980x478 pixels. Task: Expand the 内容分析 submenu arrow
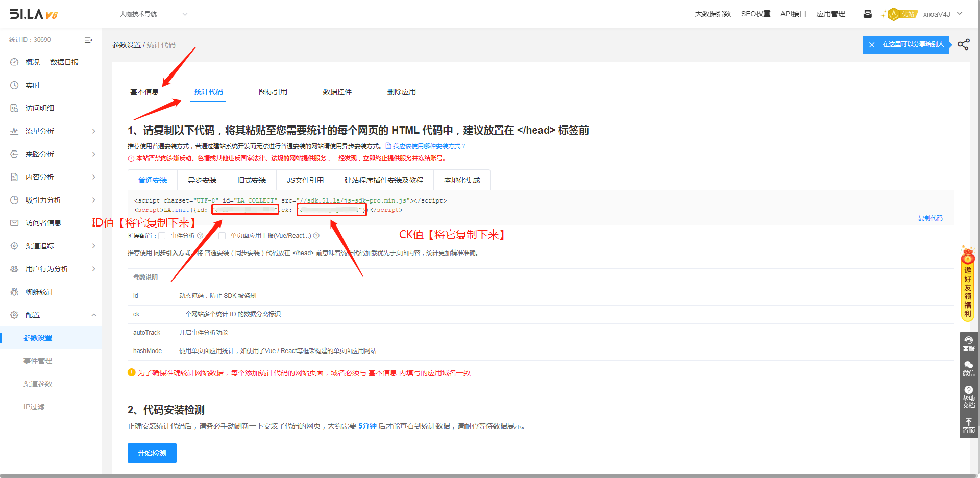click(94, 177)
